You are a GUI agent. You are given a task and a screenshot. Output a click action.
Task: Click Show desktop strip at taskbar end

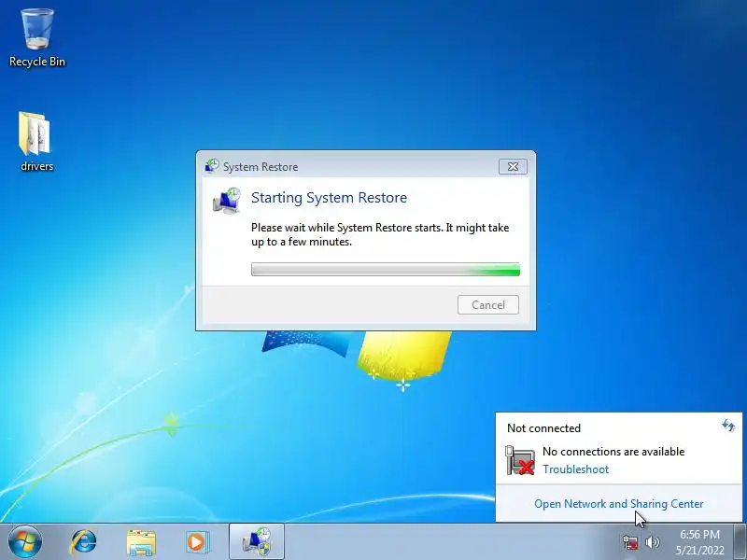coord(740,541)
